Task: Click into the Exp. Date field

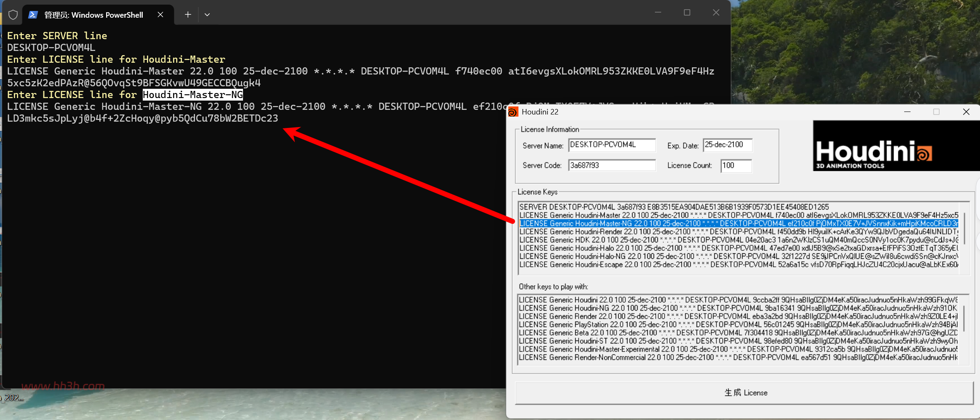Action: click(728, 145)
